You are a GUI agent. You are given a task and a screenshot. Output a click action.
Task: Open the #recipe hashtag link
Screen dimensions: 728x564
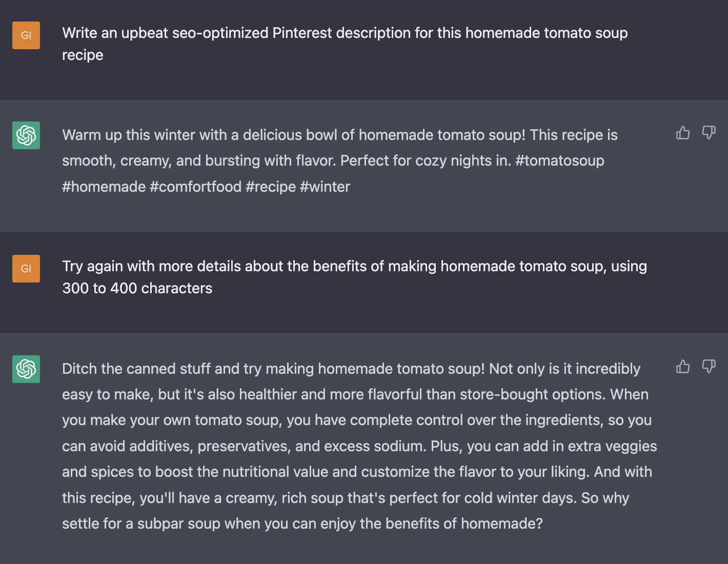[271, 186]
